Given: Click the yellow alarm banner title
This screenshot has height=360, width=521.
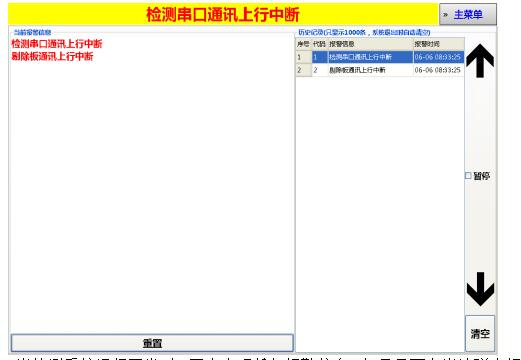Looking at the screenshot, I should coord(223,14).
